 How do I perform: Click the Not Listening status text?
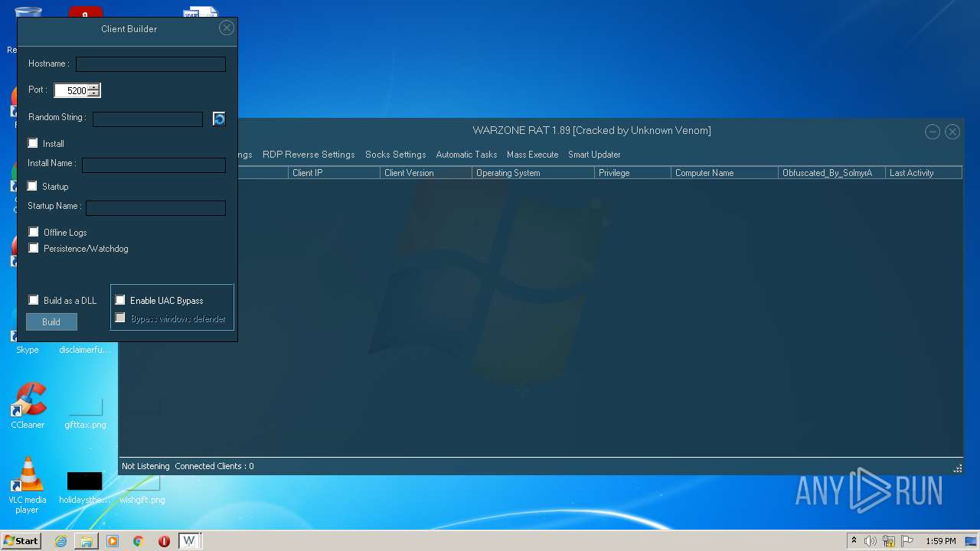pos(145,466)
